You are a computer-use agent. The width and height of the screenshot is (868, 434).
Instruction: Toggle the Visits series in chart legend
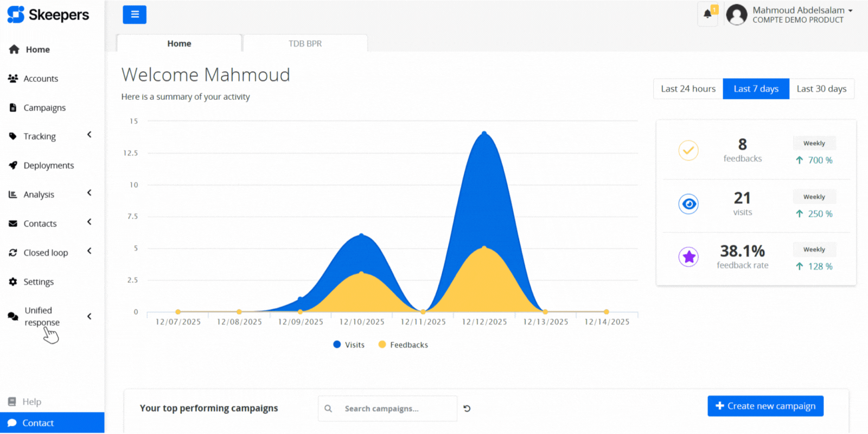point(349,345)
